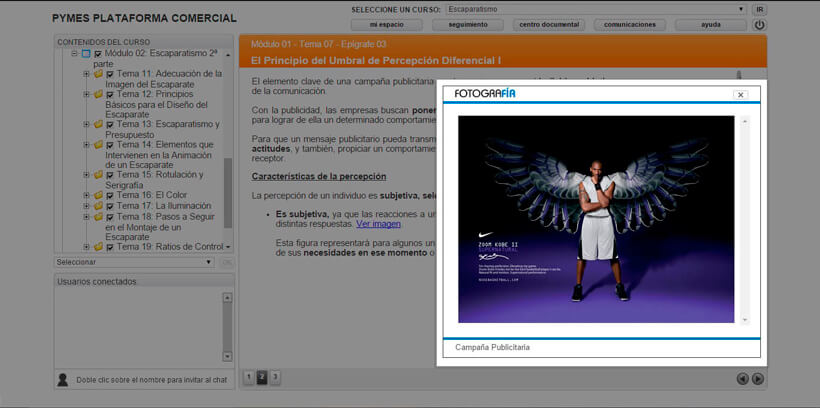Go to previous page with left arrow
The height and width of the screenshot is (408, 820).
(x=742, y=379)
